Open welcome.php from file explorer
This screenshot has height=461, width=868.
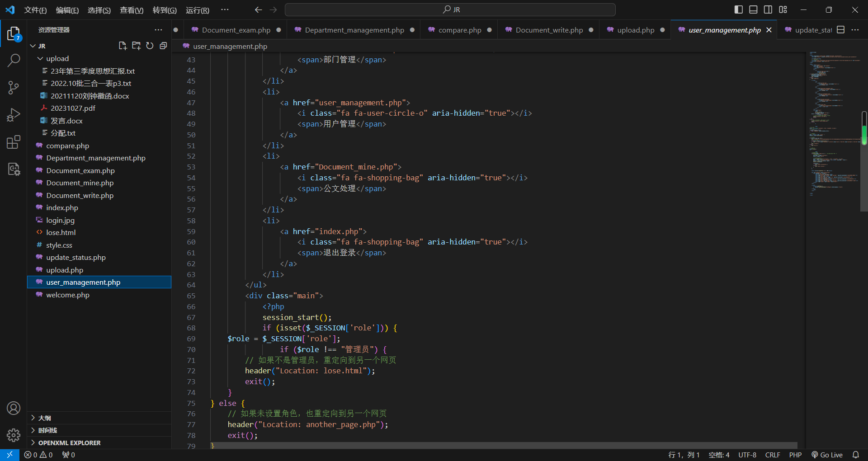pyautogui.click(x=68, y=295)
